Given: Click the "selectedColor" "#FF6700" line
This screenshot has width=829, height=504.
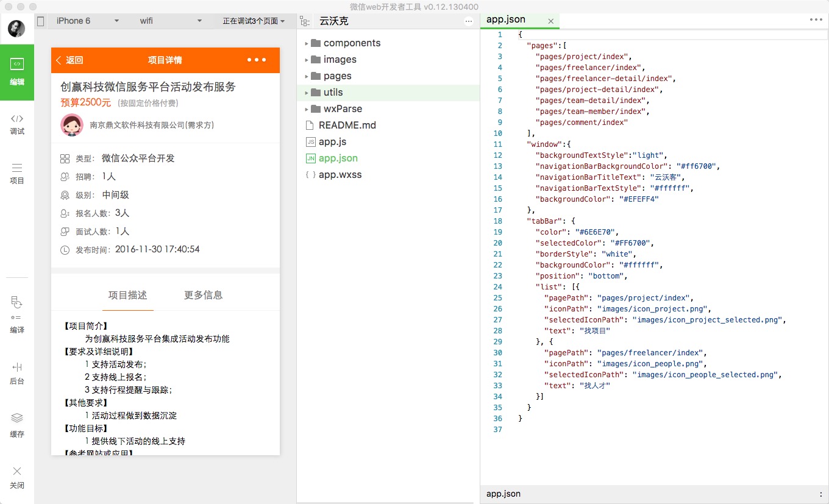Looking at the screenshot, I should pos(594,243).
